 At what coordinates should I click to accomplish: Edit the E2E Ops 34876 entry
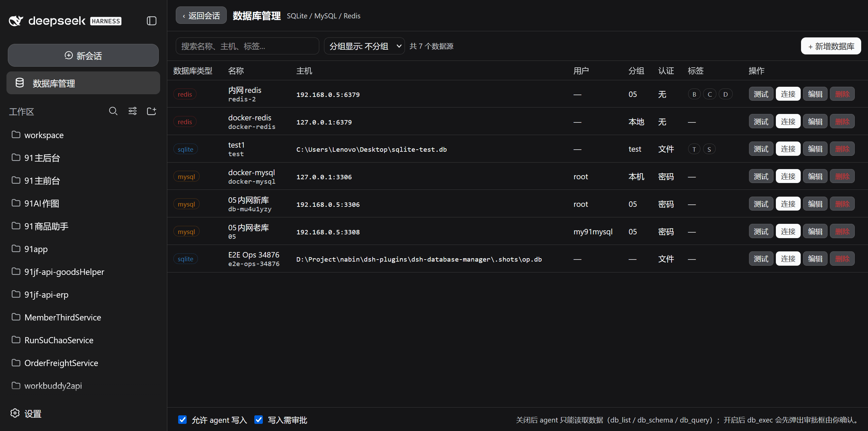pos(815,259)
